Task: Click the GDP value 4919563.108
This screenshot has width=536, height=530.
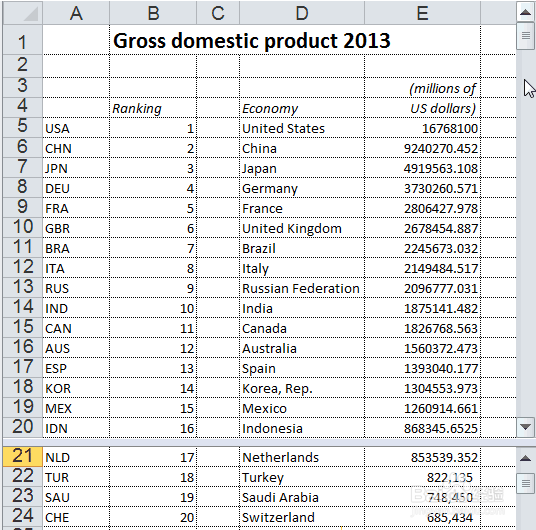Action: tap(423, 168)
